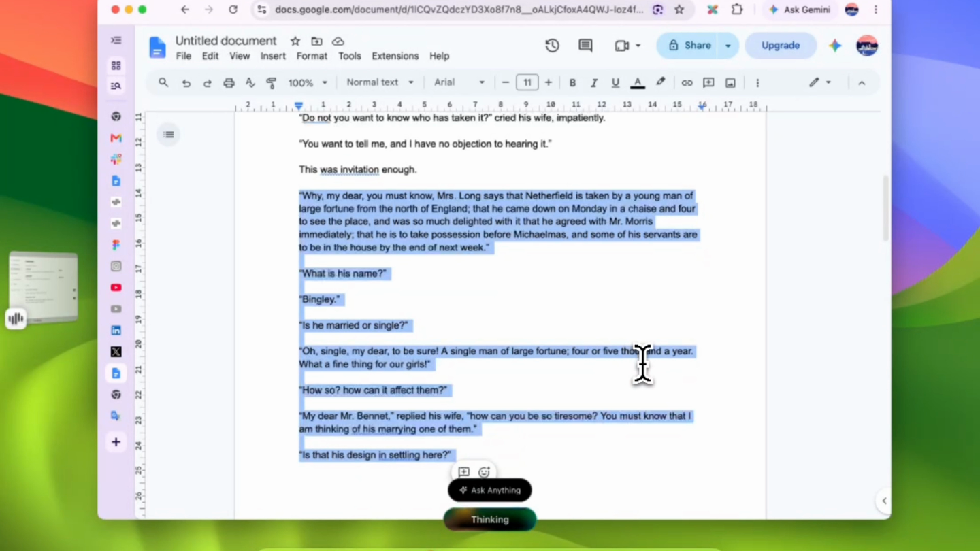This screenshot has height=551, width=980.
Task: Choose text color
Action: [x=638, y=83]
